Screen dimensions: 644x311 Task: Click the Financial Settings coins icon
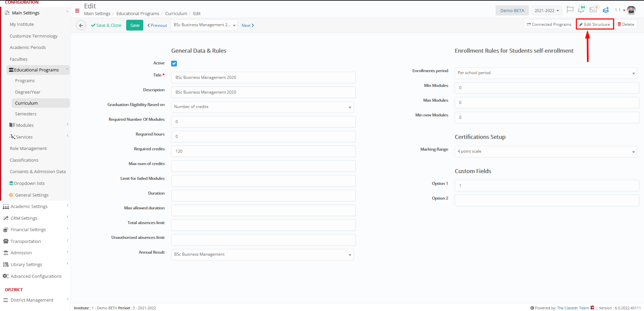[5, 230]
